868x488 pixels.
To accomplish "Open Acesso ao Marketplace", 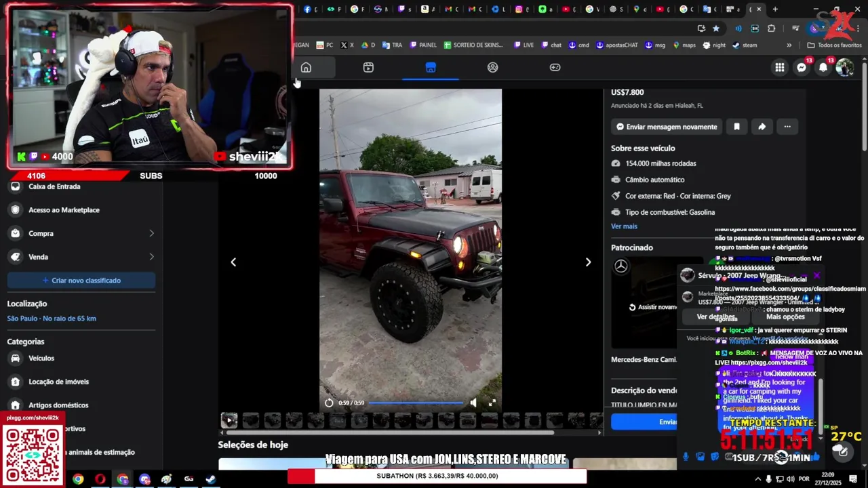I will (x=81, y=210).
